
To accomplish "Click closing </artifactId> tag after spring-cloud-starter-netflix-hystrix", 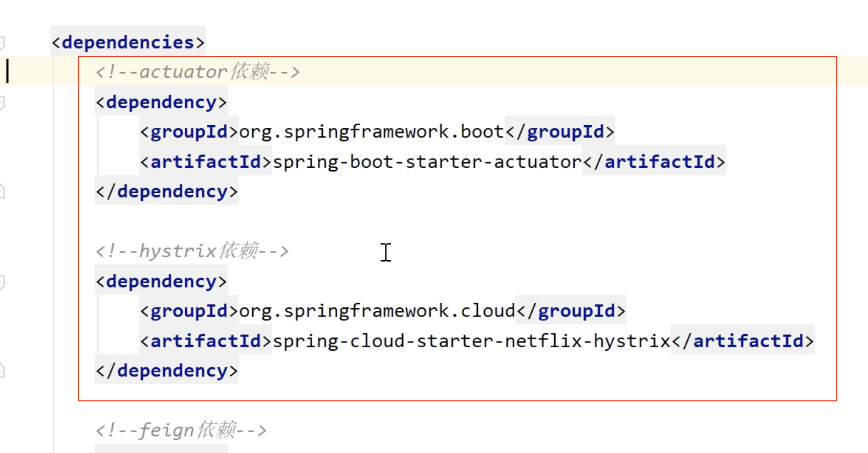I will tap(743, 341).
